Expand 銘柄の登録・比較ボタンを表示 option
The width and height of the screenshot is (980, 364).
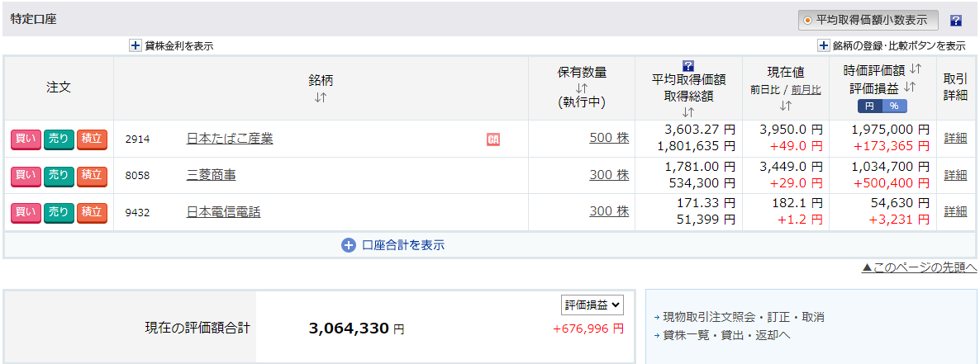coord(824,45)
